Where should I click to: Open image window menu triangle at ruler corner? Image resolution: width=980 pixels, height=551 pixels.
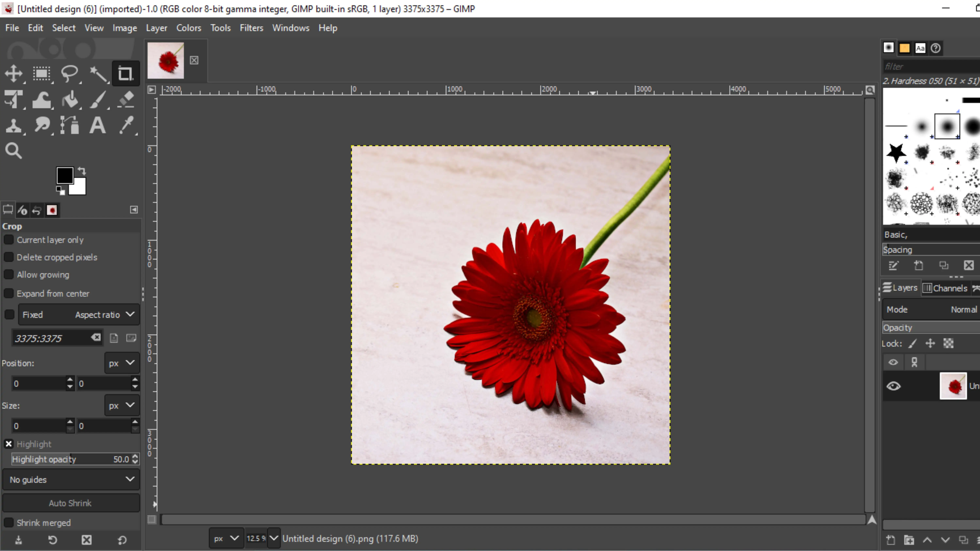(151, 90)
